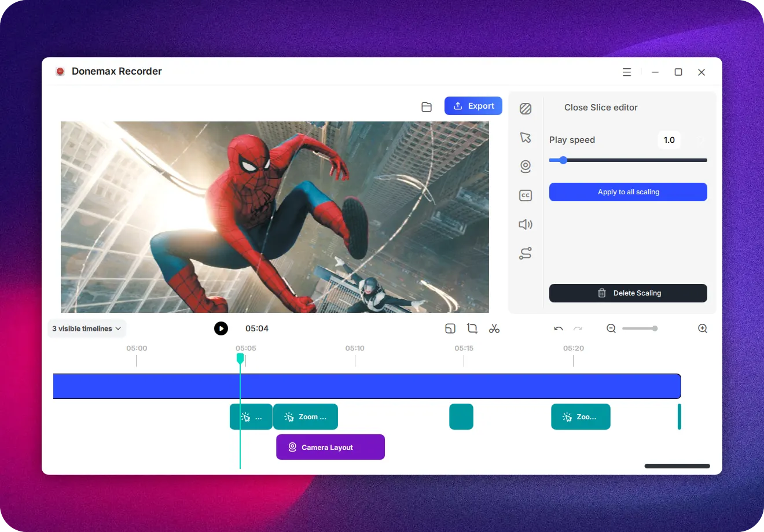Zoom out the timeline
Viewport: 764px width, 532px height.
(x=611, y=328)
